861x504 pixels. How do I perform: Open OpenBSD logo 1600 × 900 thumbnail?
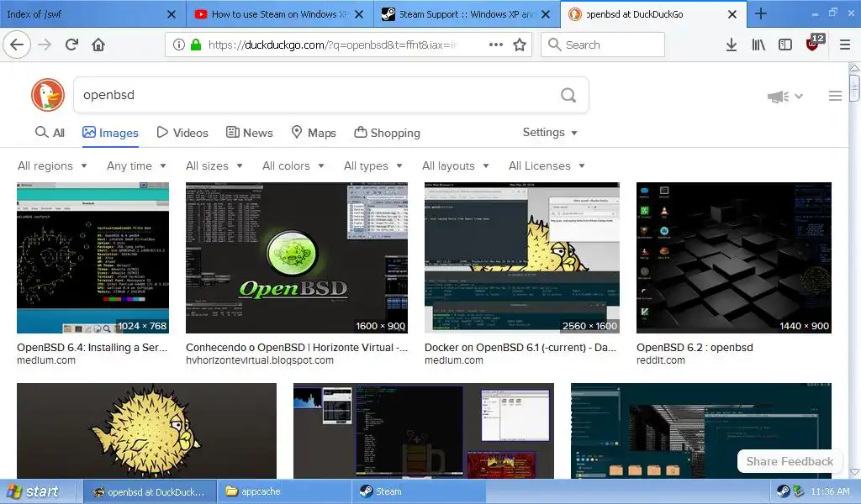(297, 258)
